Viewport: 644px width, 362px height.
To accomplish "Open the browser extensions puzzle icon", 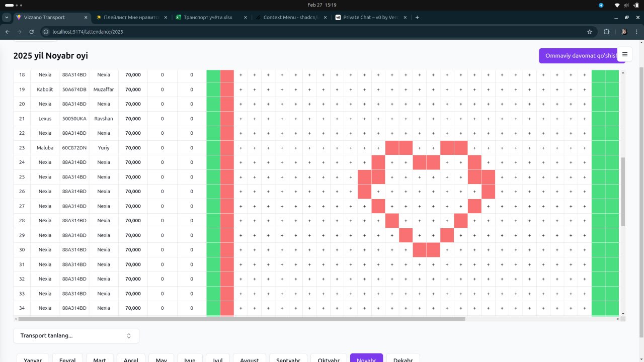I will (606, 31).
